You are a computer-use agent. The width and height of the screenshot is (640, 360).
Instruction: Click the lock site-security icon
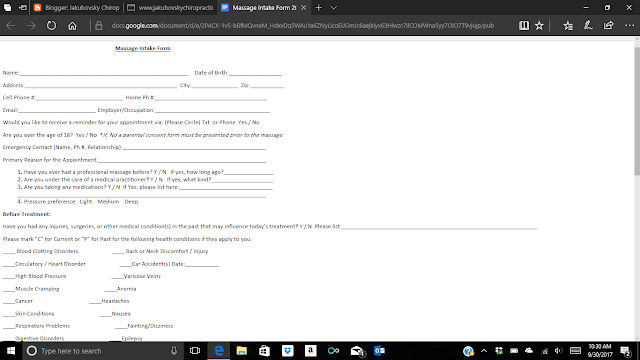(99, 26)
